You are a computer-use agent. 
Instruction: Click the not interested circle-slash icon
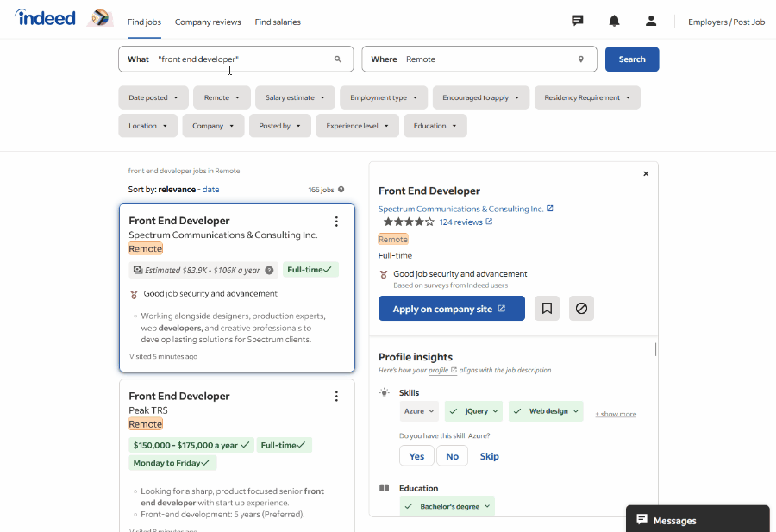581,309
